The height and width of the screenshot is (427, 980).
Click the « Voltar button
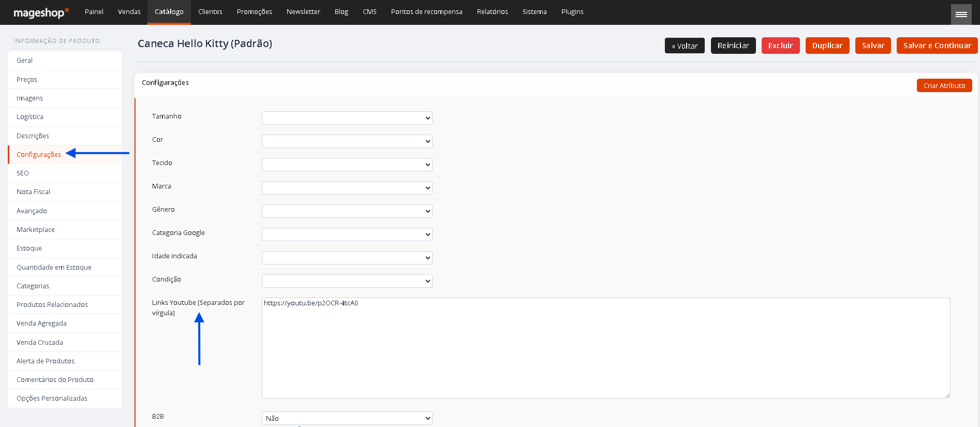pos(685,46)
